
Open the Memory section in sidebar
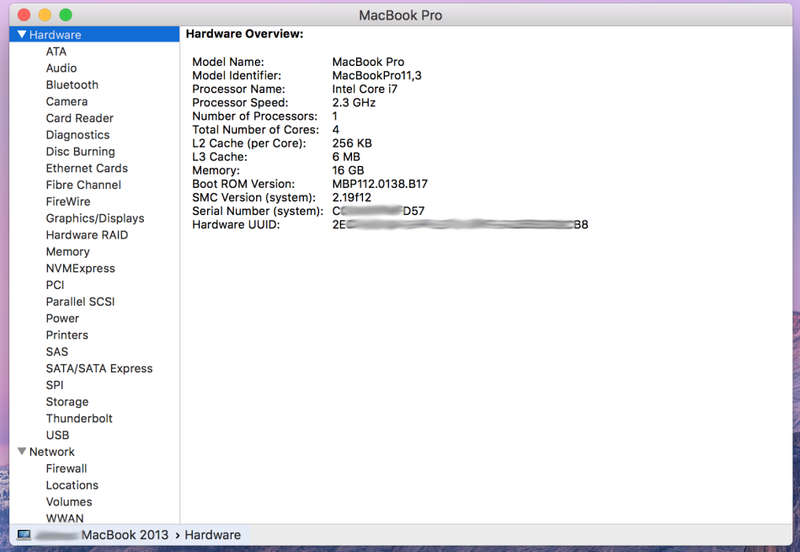tap(67, 252)
